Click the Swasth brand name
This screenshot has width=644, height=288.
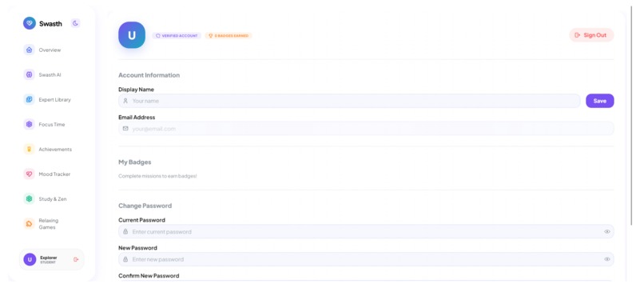[x=50, y=23]
